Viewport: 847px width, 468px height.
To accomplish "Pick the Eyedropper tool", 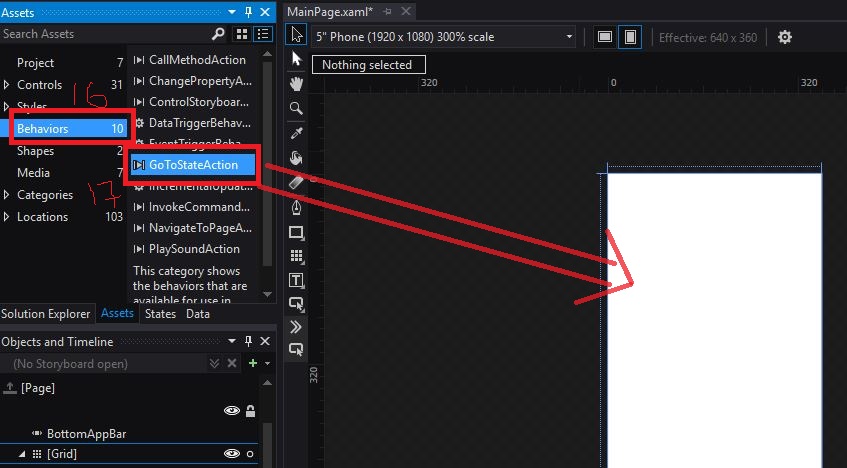I will 296,133.
